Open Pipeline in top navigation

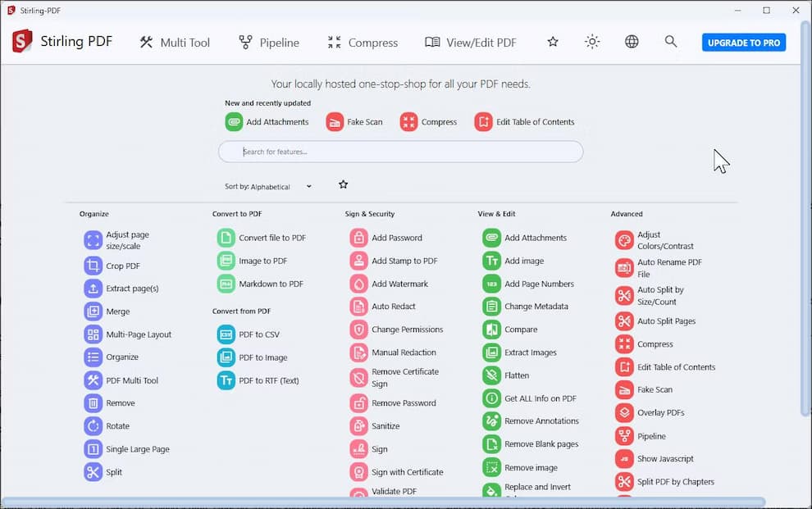(x=268, y=43)
